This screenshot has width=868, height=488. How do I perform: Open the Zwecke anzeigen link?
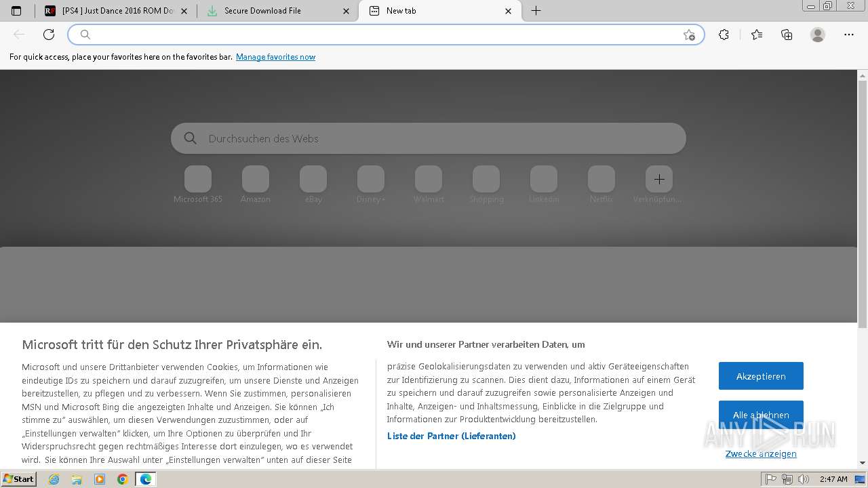pyautogui.click(x=761, y=453)
